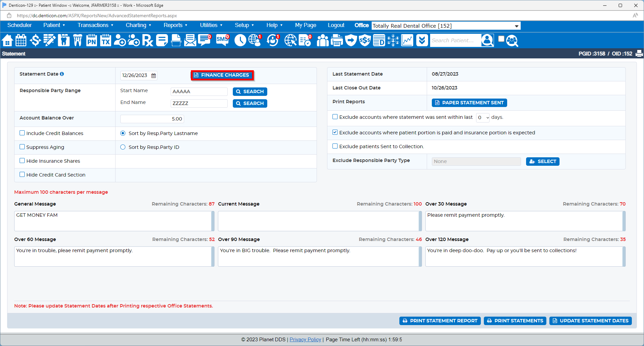Uncheck the exclude patient portion paid option
644x346 pixels.
pos(335,132)
